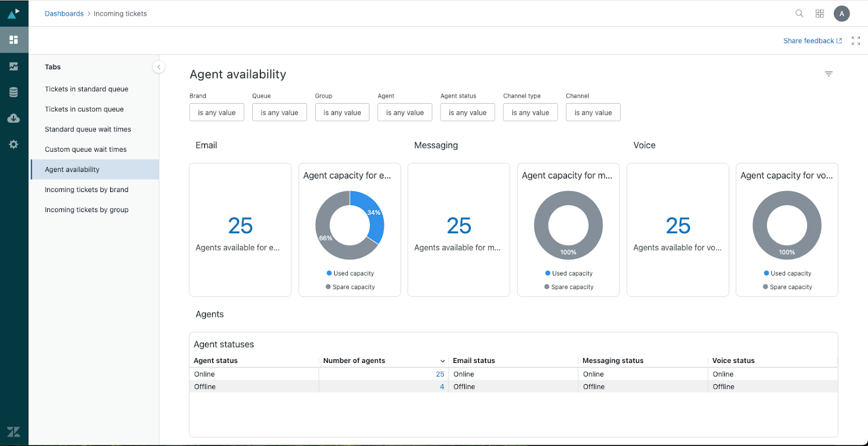Open the dashboard filter icon
Viewport: 868px width, 446px height.
(x=828, y=74)
